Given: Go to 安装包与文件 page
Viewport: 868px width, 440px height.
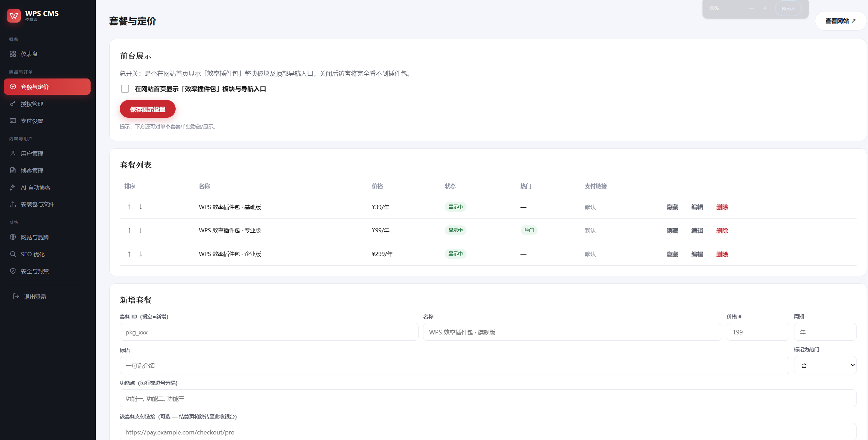Looking at the screenshot, I should [47, 204].
